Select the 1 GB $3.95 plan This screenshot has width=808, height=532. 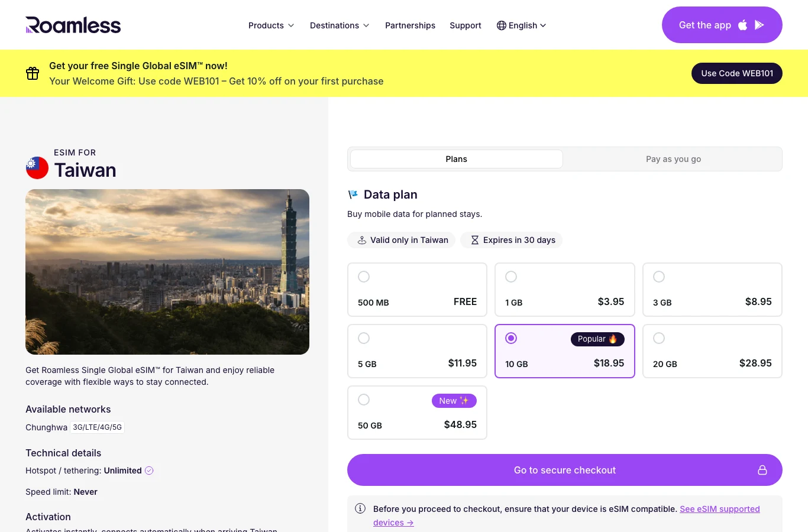565,290
